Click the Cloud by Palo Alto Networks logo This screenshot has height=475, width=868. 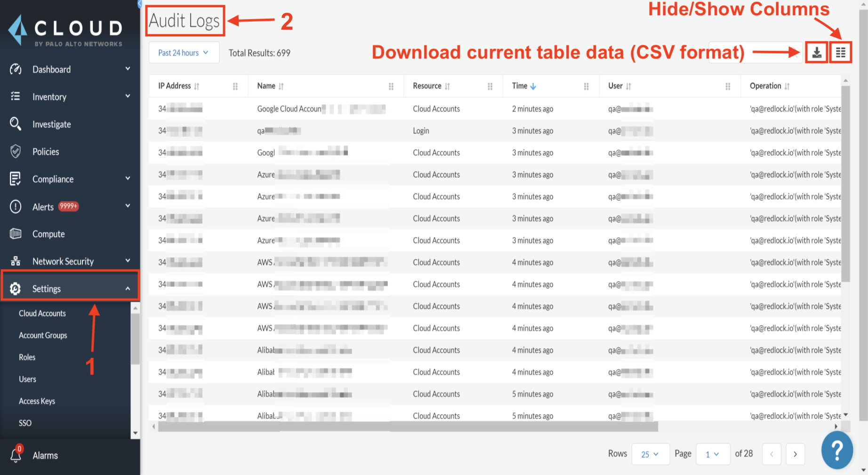[66, 29]
